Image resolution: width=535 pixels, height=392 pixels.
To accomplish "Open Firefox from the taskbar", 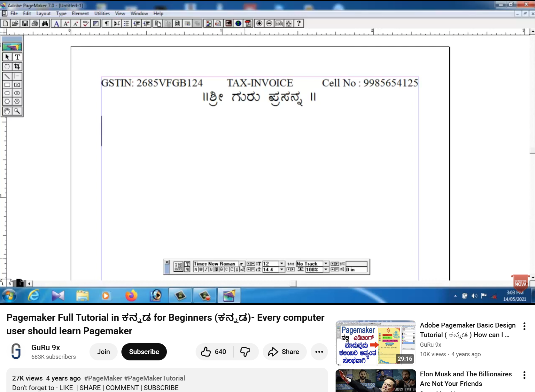I will [131, 296].
